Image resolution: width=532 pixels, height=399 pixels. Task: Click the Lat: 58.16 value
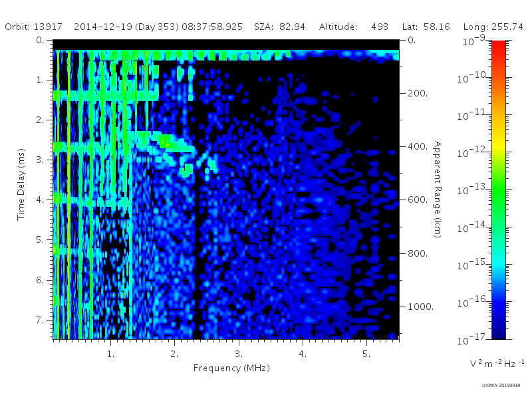click(x=426, y=27)
